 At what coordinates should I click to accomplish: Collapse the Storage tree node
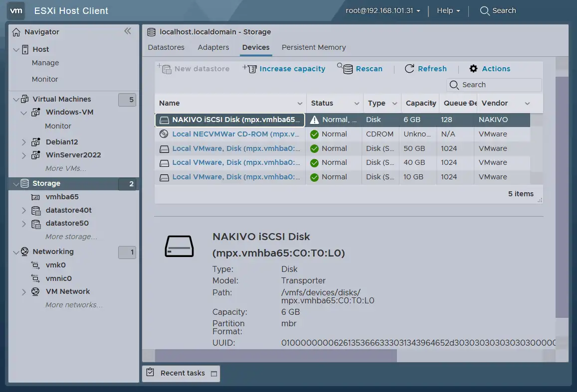[x=16, y=184]
